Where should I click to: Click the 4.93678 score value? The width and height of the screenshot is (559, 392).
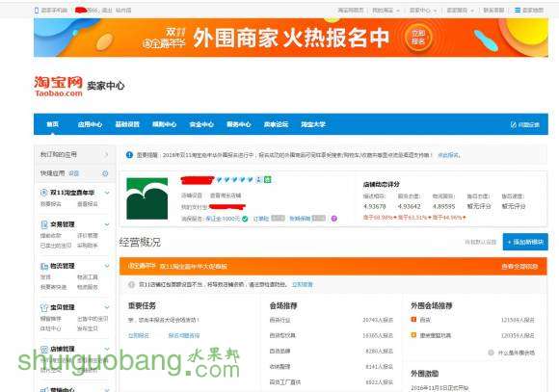pos(374,206)
